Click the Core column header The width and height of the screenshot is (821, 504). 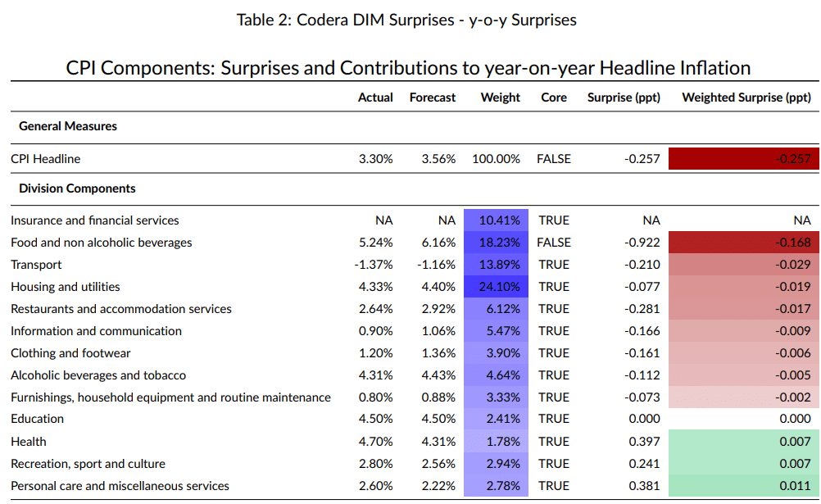[554, 98]
